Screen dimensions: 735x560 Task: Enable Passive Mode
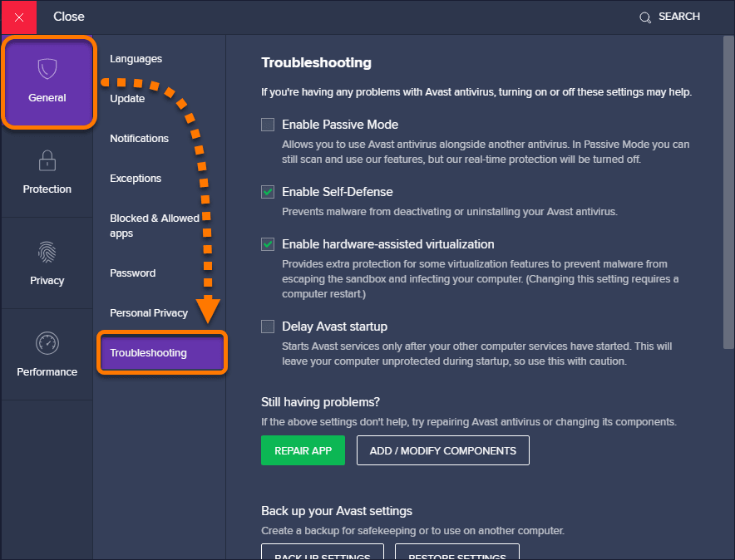[268, 124]
